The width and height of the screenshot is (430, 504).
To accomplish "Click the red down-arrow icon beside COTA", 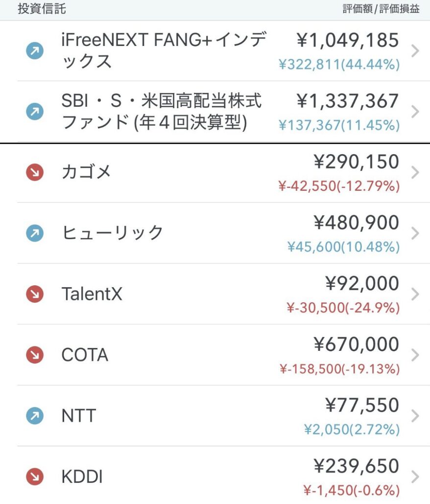I will 34,355.
